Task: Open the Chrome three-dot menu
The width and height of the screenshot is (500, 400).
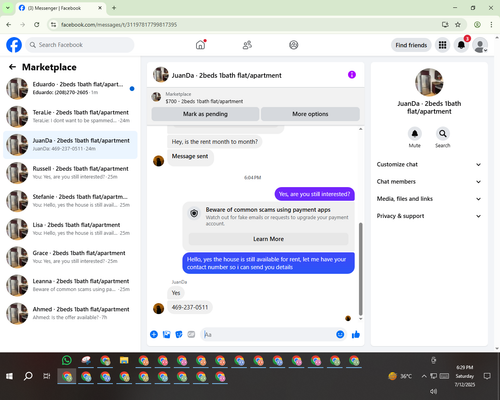Action: click(491, 25)
